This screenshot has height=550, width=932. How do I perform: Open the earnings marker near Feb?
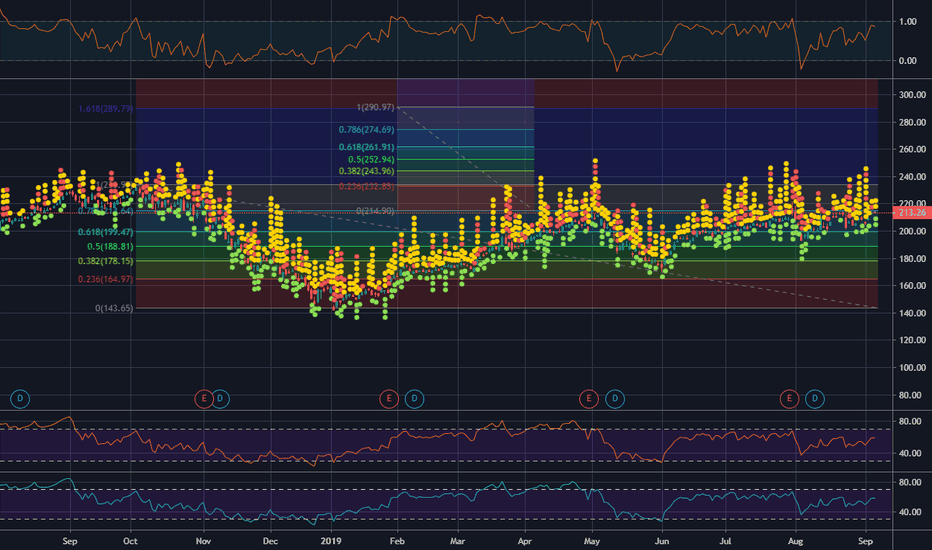click(389, 398)
